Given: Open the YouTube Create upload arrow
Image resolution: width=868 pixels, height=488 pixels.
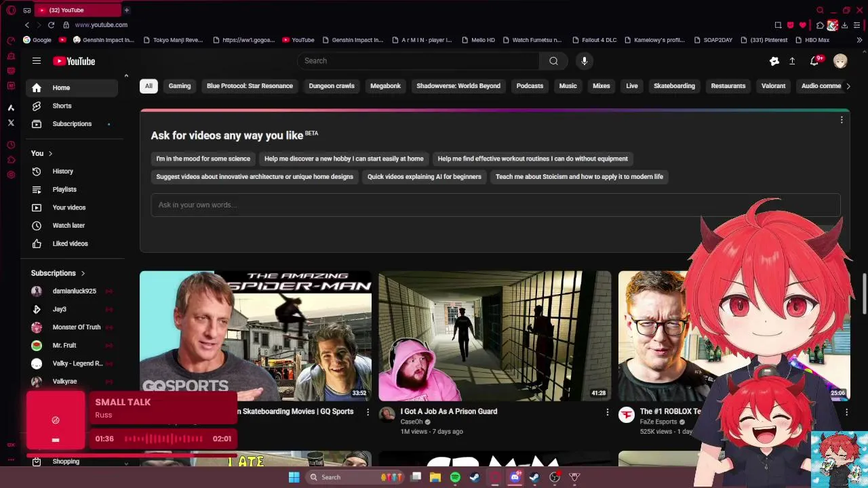Looking at the screenshot, I should coord(792,61).
